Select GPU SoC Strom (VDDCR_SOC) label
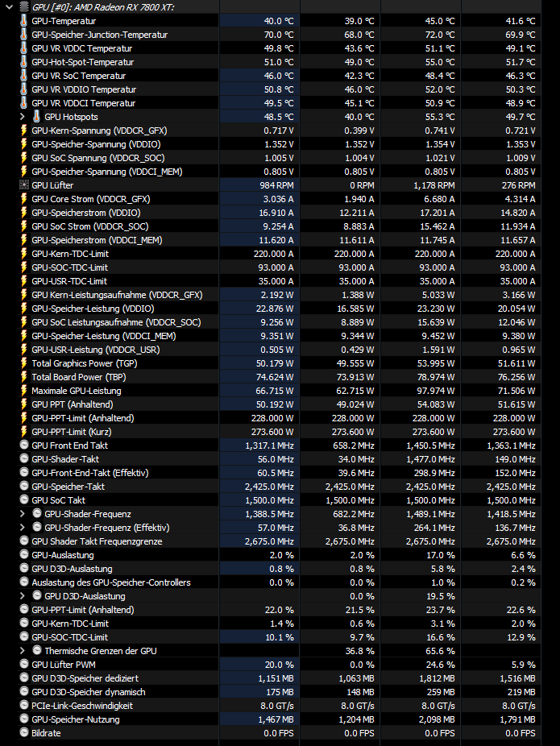 [x=90, y=226]
